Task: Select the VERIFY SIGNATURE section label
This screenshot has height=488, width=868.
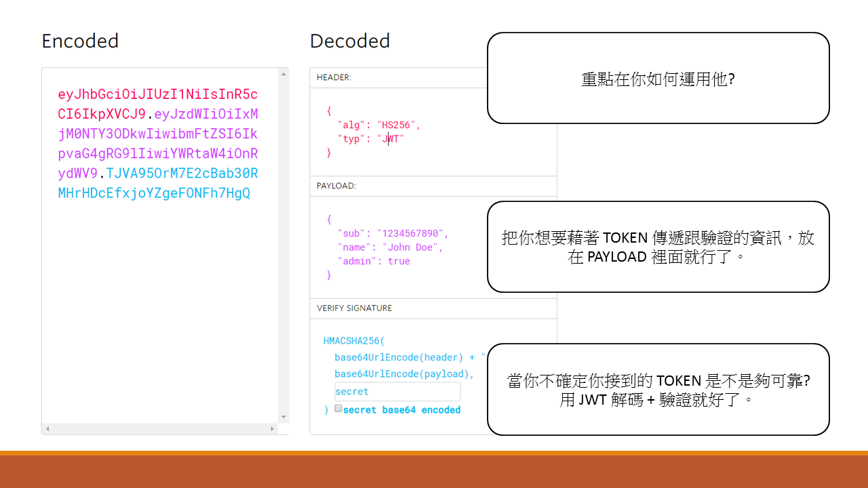Action: click(354, 308)
